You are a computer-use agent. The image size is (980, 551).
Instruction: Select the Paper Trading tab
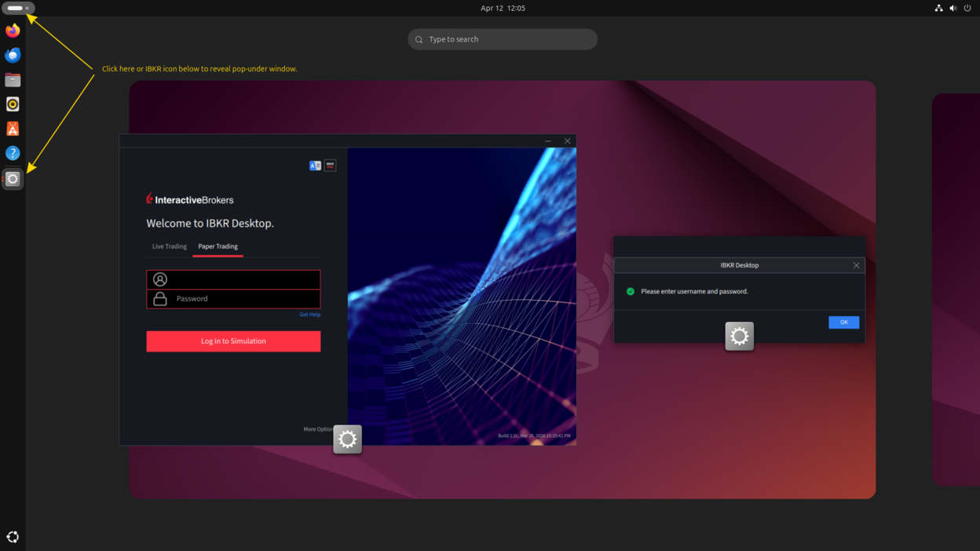click(218, 246)
